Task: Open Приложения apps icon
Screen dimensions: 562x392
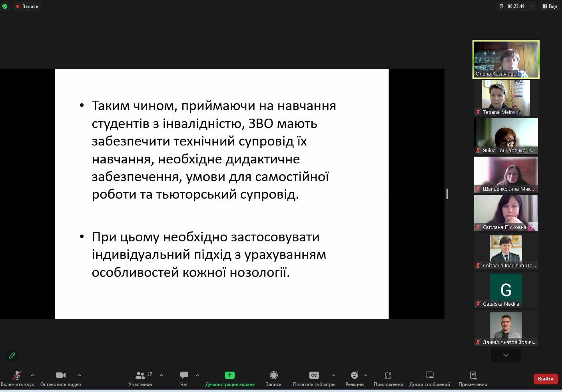Action: [x=388, y=375]
